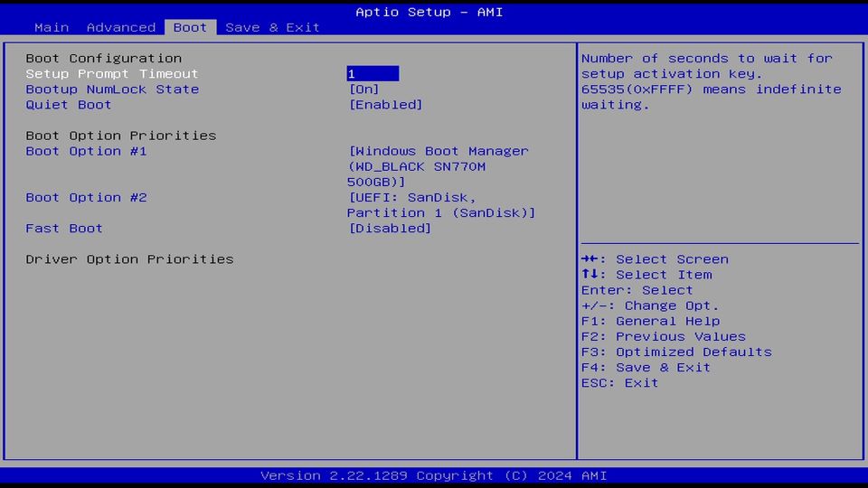
Task: Open the UEFI SanDisk boot option dropdown
Action: (x=441, y=205)
